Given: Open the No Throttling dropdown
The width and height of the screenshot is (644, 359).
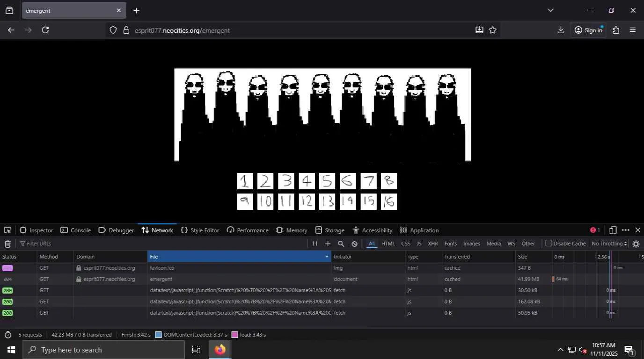Looking at the screenshot, I should coord(609,244).
